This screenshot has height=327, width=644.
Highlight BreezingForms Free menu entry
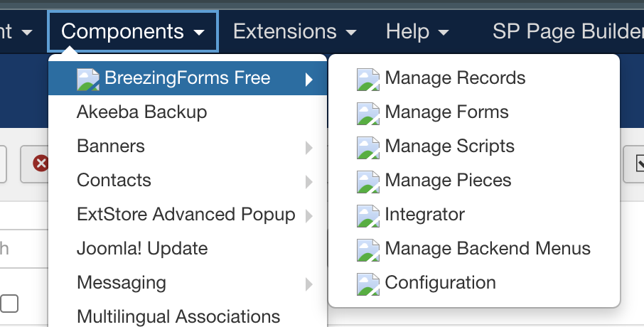(187, 78)
